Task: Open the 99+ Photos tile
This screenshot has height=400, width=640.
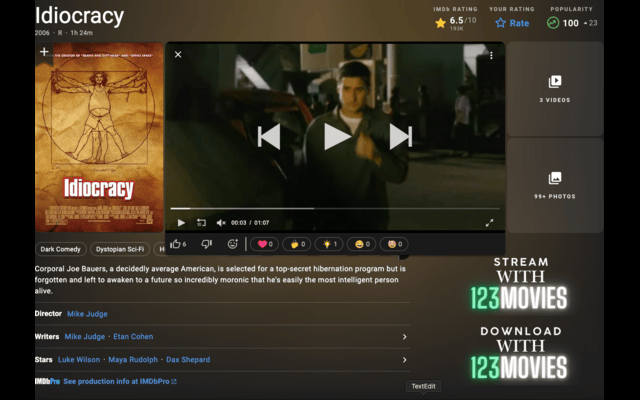Action: [x=555, y=185]
